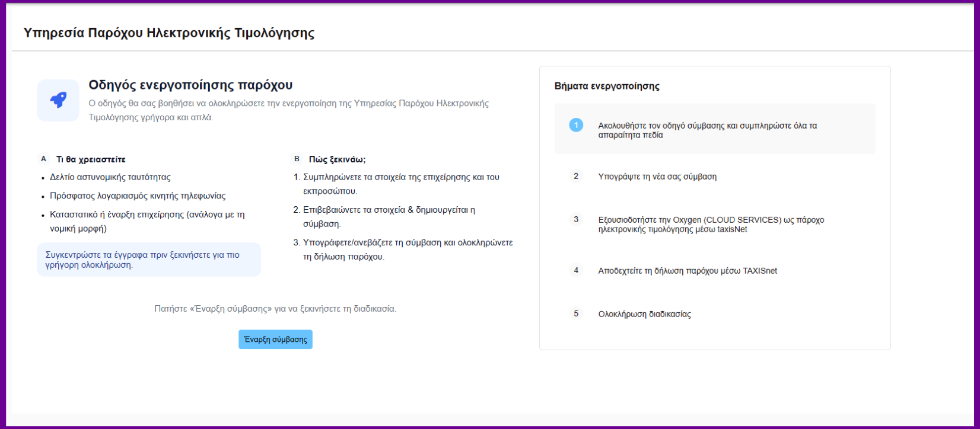Click the blue rocket icon
The height and width of the screenshot is (429, 980).
tap(58, 100)
